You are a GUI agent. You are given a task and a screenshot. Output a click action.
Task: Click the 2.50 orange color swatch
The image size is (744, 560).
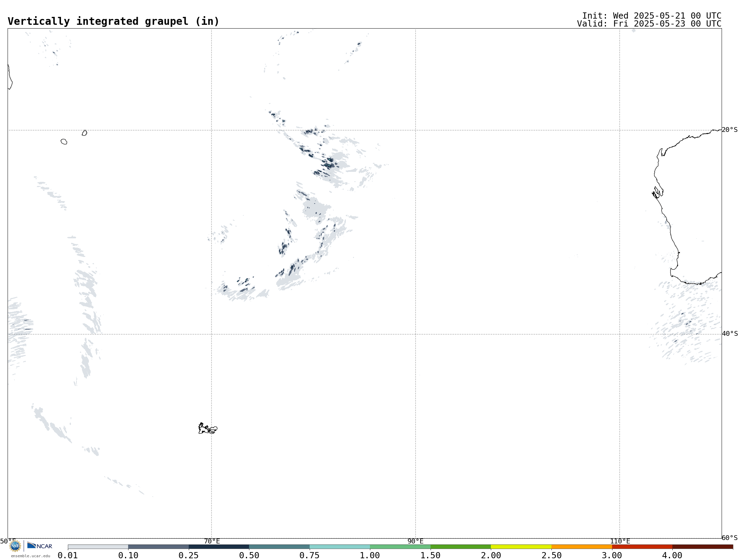(x=582, y=547)
